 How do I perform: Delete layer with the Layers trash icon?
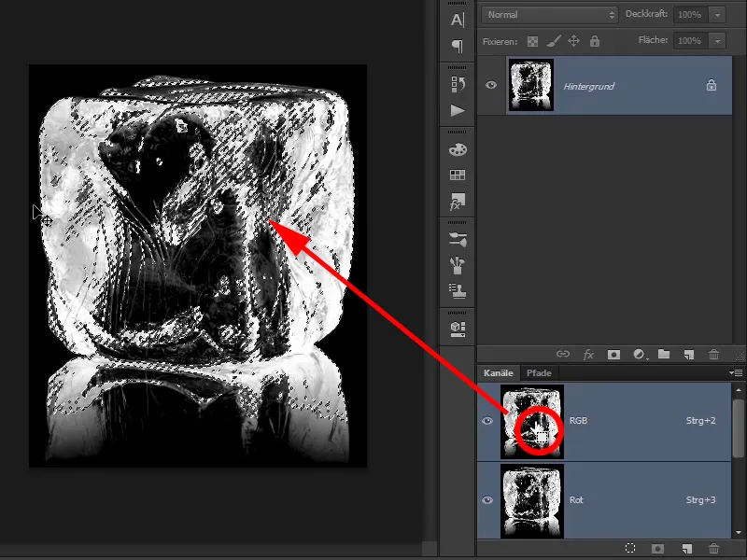click(713, 355)
